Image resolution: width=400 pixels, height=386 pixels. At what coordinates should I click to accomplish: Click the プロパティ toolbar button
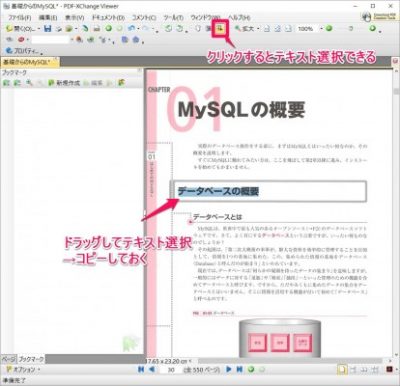(22, 51)
